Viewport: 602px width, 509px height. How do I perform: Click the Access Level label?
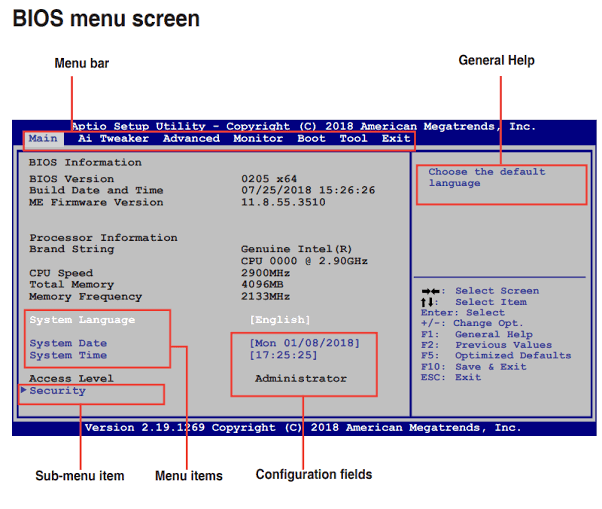(x=71, y=378)
